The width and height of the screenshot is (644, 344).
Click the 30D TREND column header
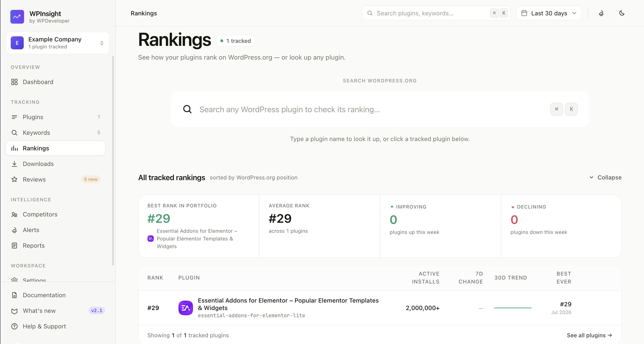coord(511,278)
